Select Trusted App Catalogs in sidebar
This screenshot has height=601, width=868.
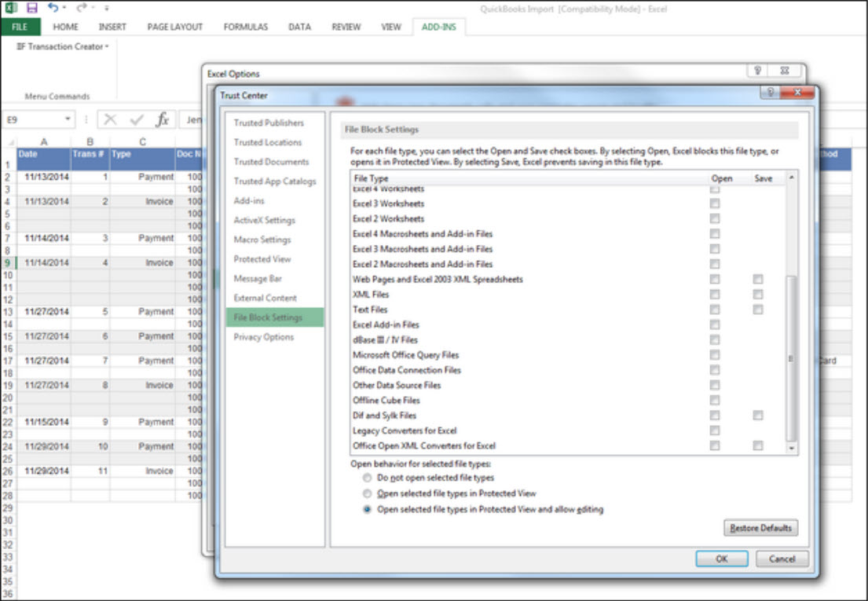point(275,181)
